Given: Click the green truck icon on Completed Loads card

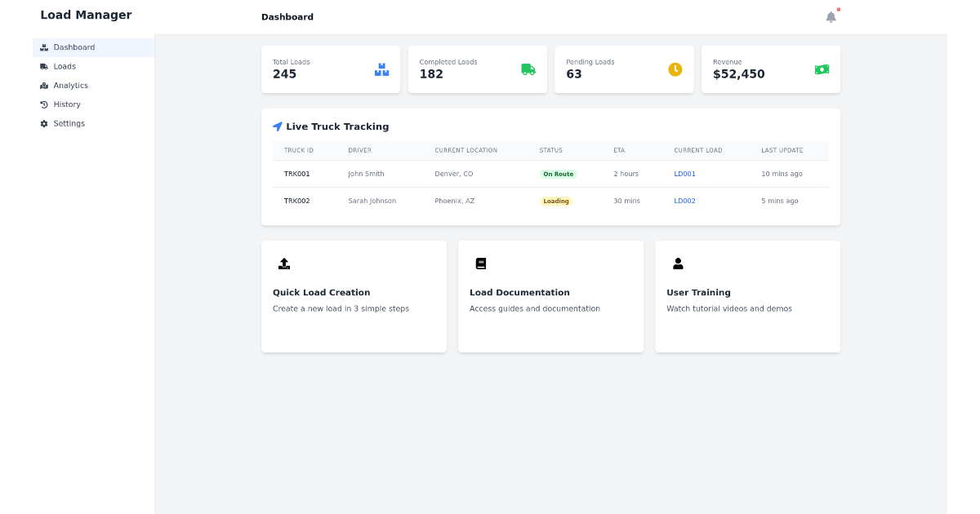Looking at the screenshot, I should tap(528, 69).
